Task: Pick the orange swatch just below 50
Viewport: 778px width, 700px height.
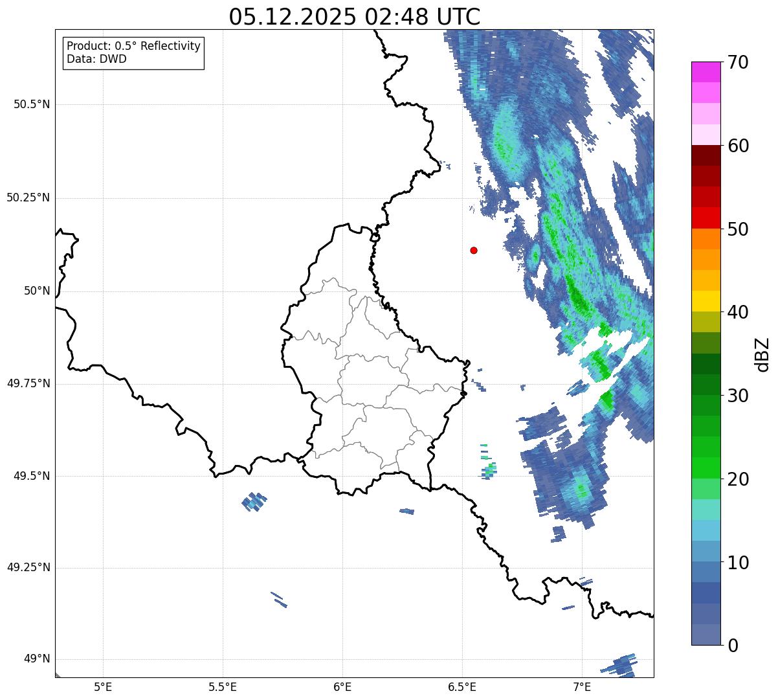Action: tap(706, 239)
